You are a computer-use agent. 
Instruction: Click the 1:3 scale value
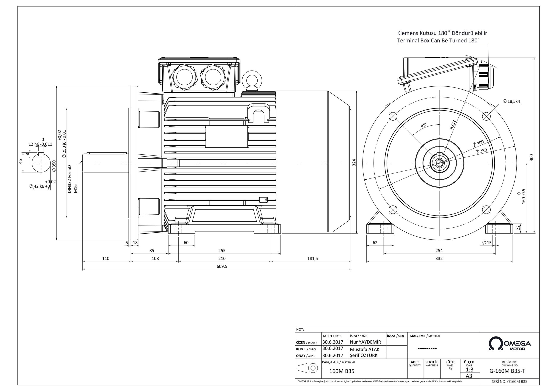469,369
